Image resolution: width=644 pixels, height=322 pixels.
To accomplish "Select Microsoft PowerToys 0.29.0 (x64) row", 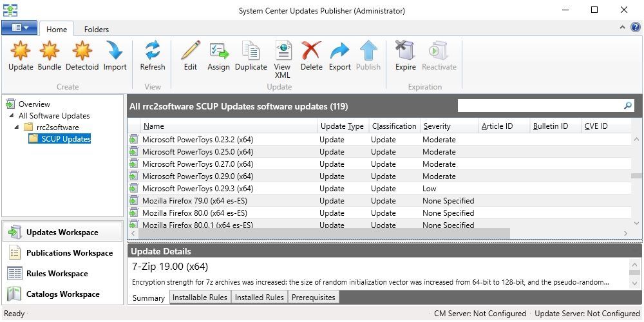I will 379,176.
